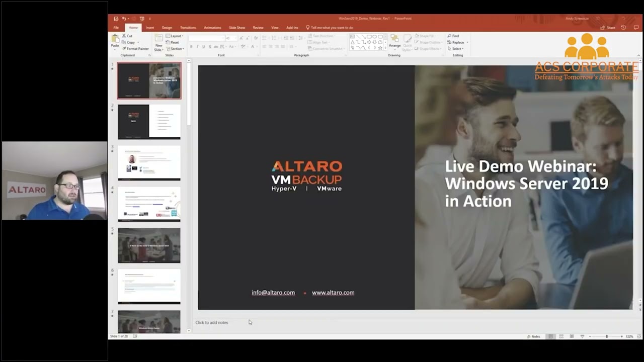Click the Save icon in the Quick Access Toolbar
The image size is (644, 362).
pos(116,19)
